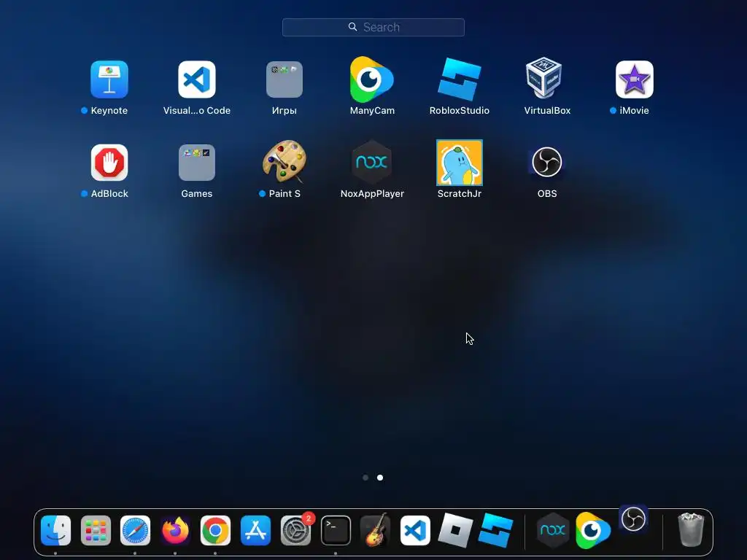Open Trash in the Dock
Image resolution: width=747 pixels, height=560 pixels.
pos(691,529)
